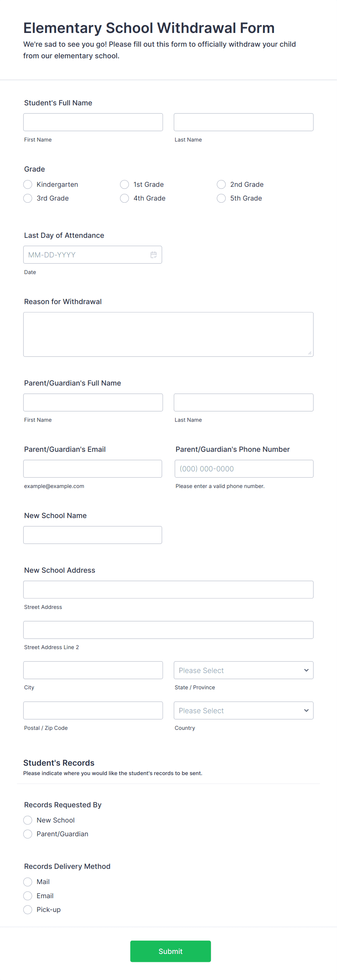Select the Kindergarten radio button
337x980 pixels.
tap(28, 184)
